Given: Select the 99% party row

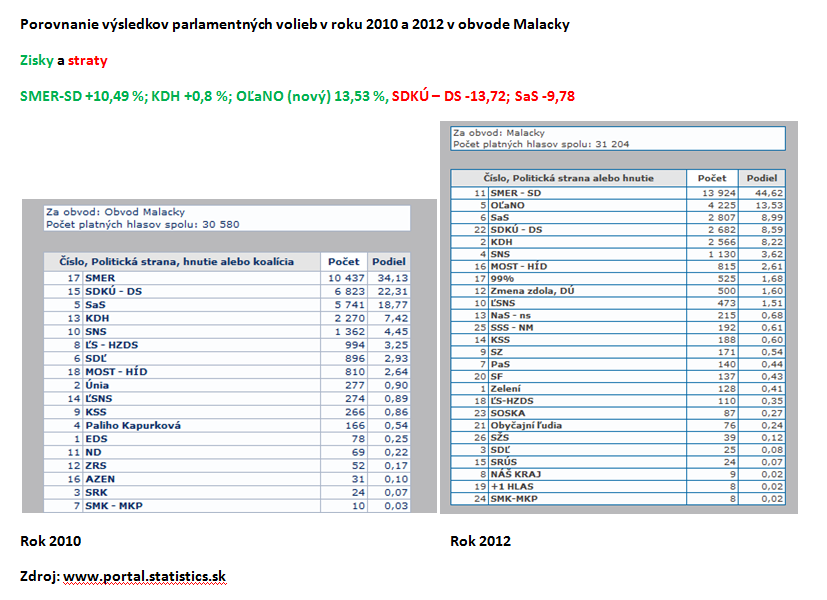Looking at the screenshot, I should (x=503, y=278).
